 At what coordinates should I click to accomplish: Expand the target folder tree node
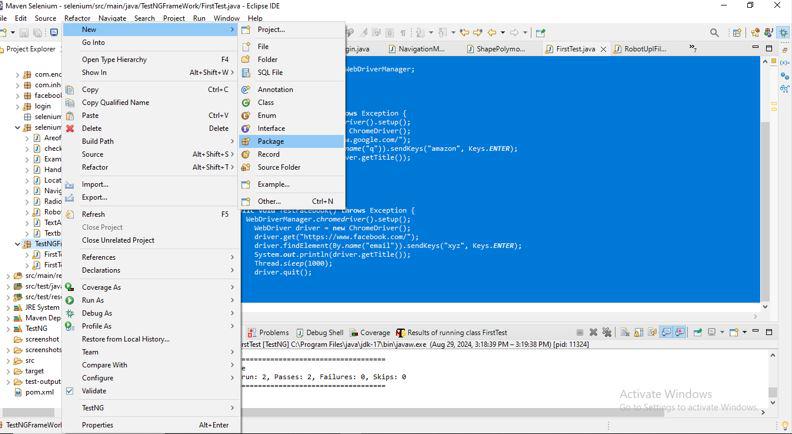coord(9,371)
